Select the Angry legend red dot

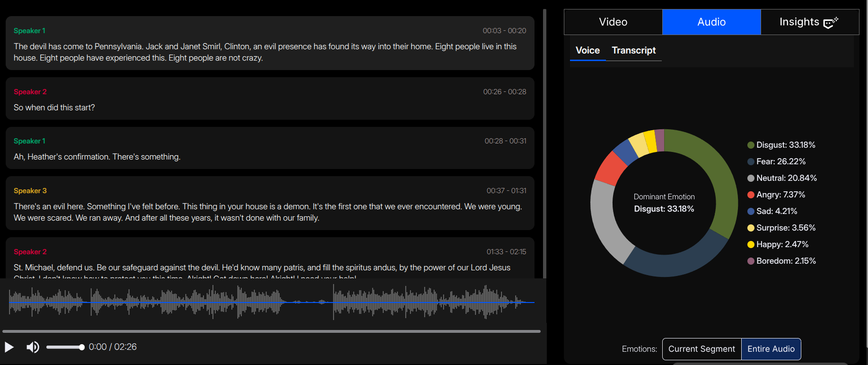(751, 195)
